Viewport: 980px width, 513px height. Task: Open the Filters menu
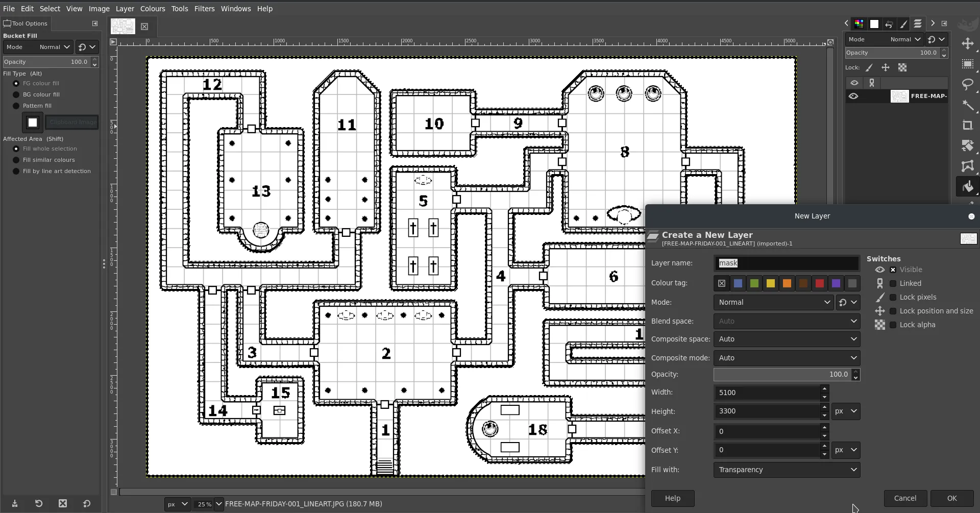(x=204, y=9)
